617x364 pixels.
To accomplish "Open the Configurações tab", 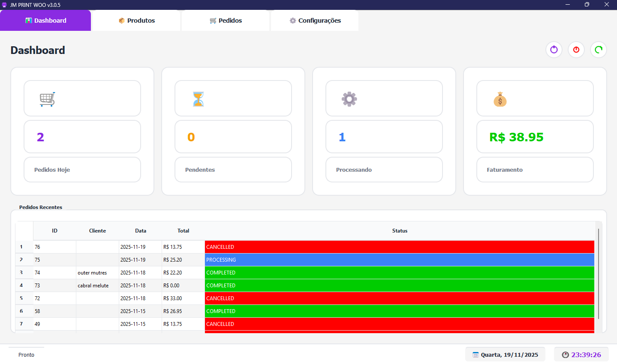I will coord(315,21).
